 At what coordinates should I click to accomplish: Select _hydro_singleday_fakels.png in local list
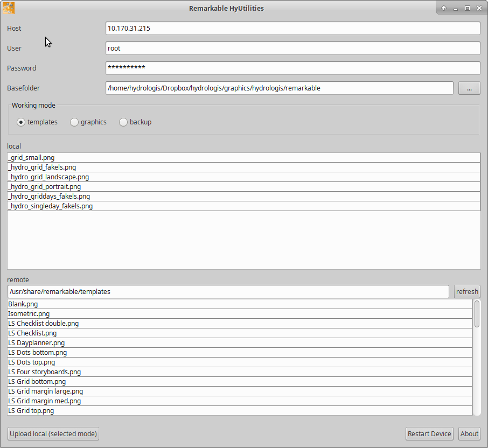point(243,206)
